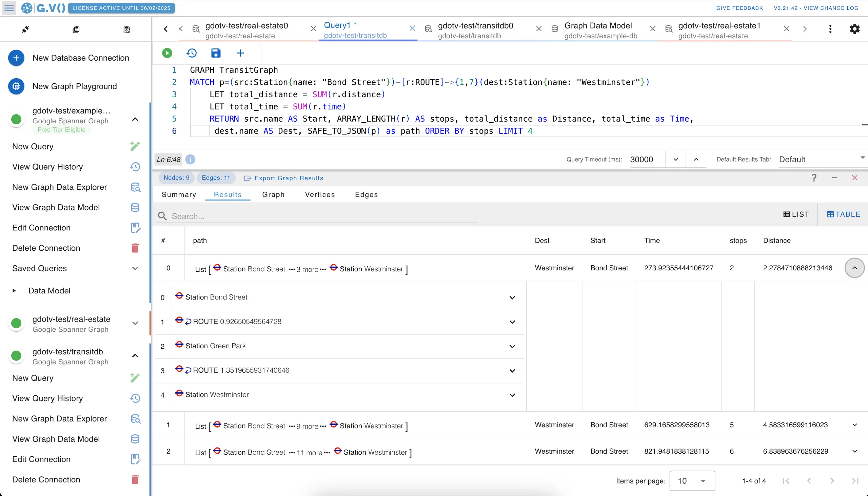868x496 pixels.
Task: Expand the Saved Queries section
Action: point(135,268)
